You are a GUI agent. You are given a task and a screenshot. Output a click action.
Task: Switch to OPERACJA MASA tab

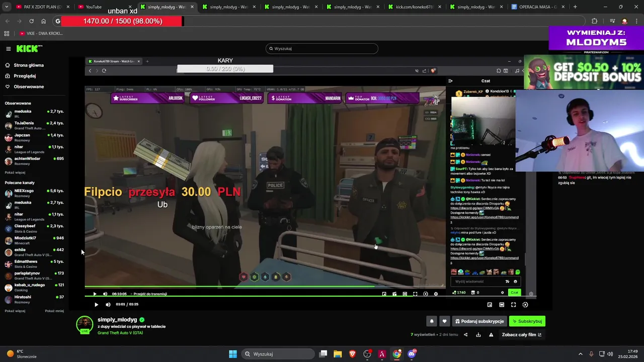click(537, 7)
